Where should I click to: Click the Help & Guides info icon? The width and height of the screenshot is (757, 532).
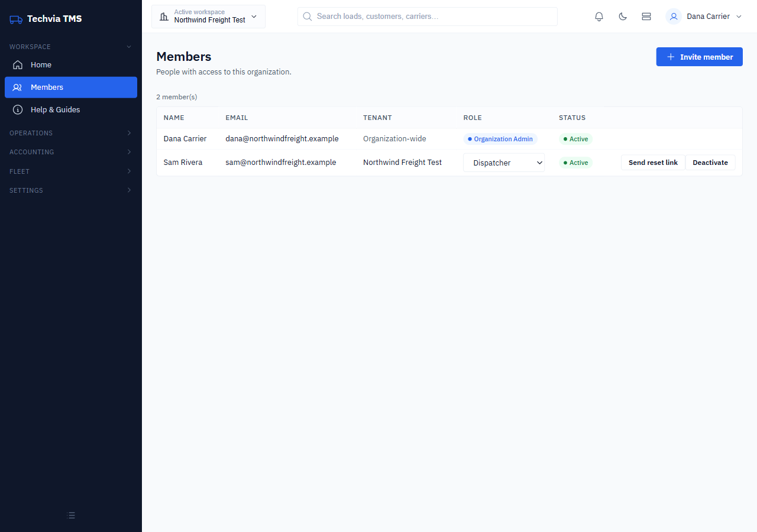coord(18,110)
